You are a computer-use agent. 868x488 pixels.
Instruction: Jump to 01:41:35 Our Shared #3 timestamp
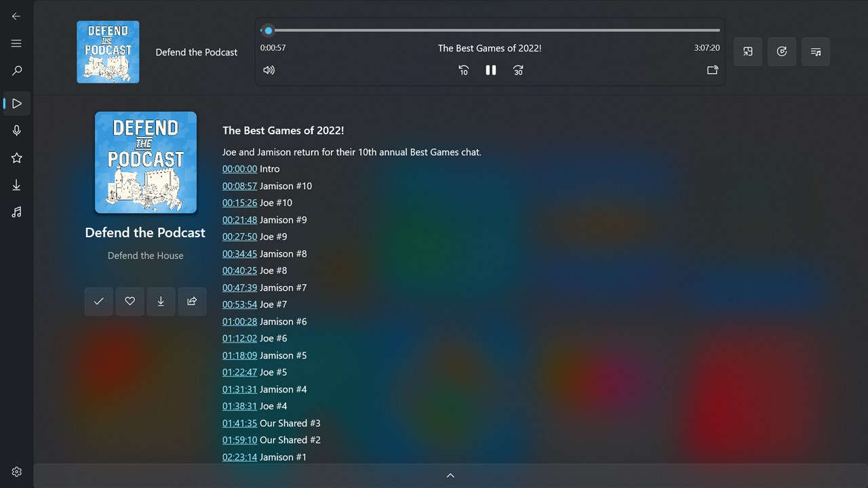239,423
